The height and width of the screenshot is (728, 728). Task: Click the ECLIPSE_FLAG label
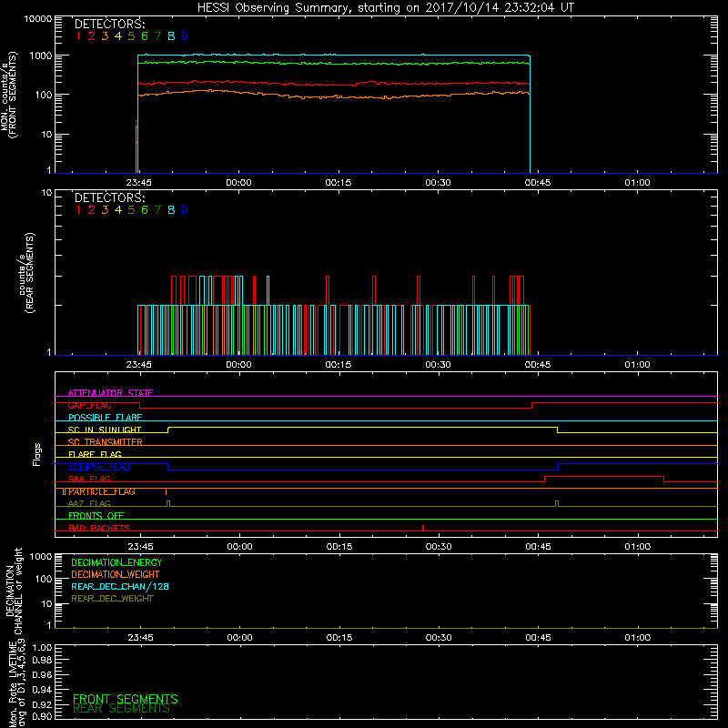tap(99, 467)
